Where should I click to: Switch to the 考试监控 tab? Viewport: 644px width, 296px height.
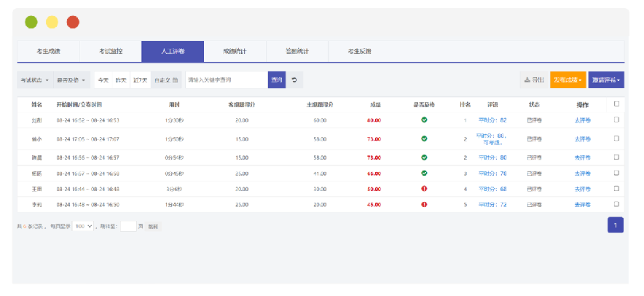pos(111,52)
